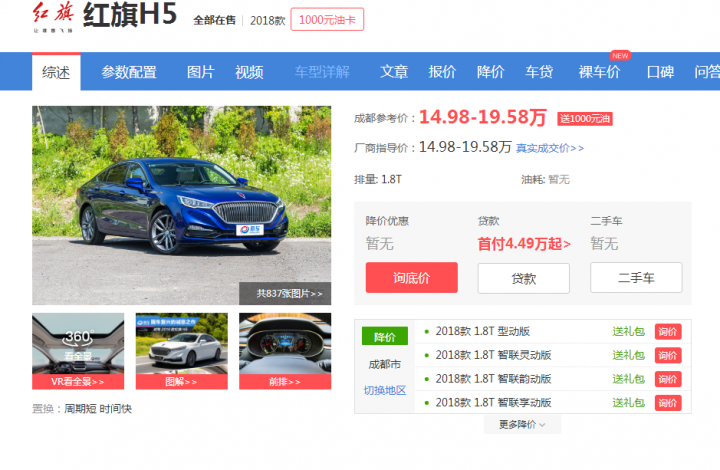This screenshot has height=470, width=720.
Task: Click the Hongqi brand logo
Action: [53, 17]
